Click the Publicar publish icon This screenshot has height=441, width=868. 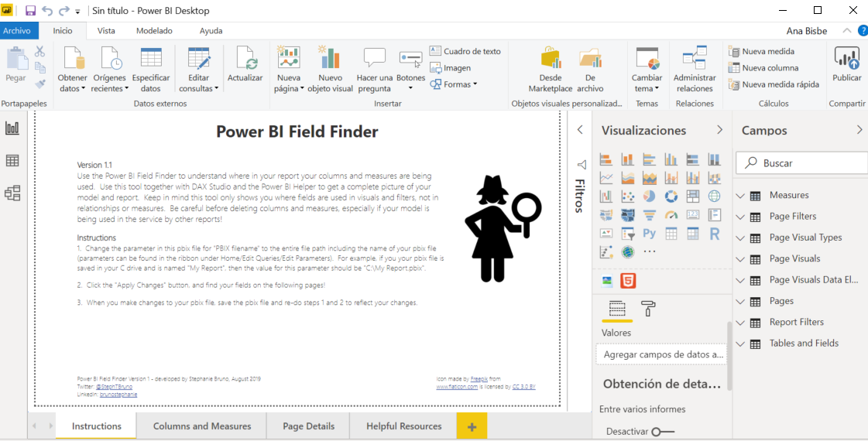pyautogui.click(x=846, y=60)
